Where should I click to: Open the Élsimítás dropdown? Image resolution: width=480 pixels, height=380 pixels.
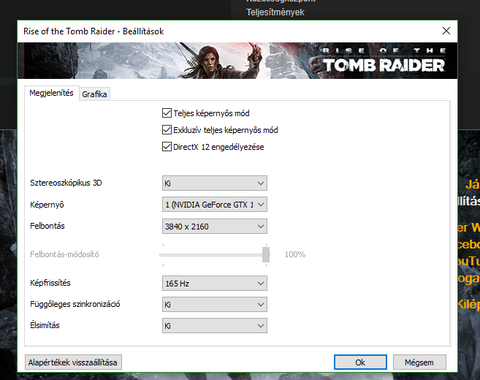(214, 326)
